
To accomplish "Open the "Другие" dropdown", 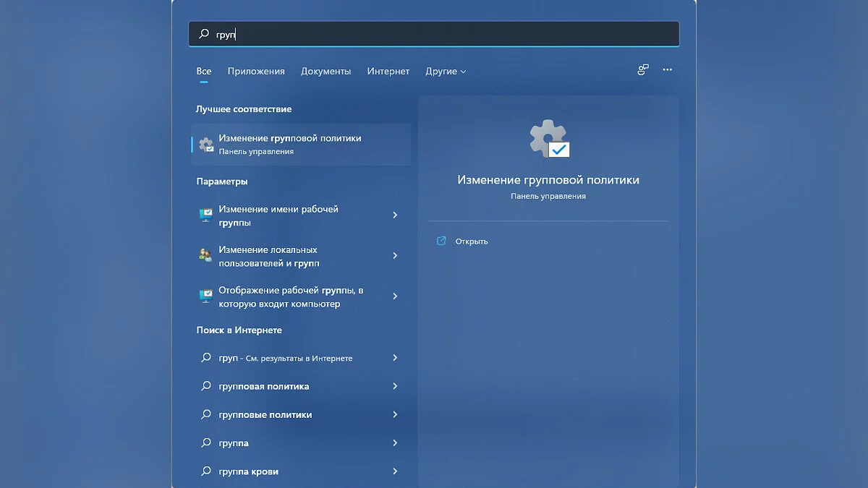I will (446, 71).
